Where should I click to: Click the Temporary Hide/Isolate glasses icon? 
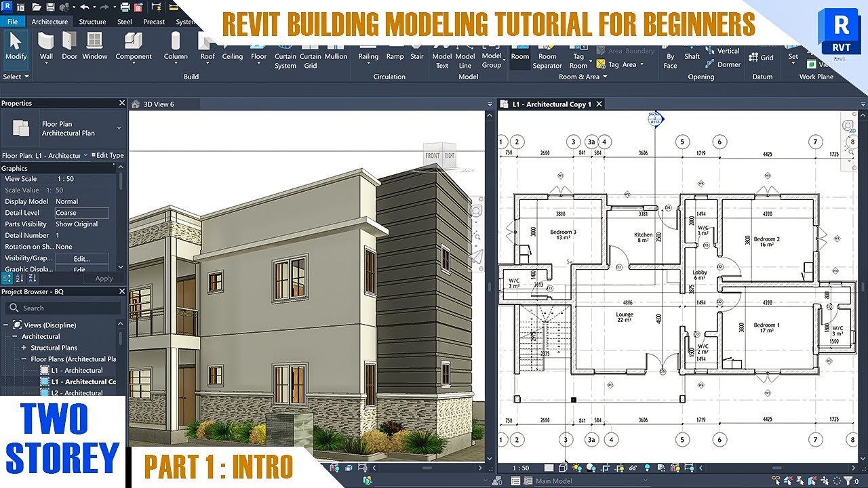point(633,468)
